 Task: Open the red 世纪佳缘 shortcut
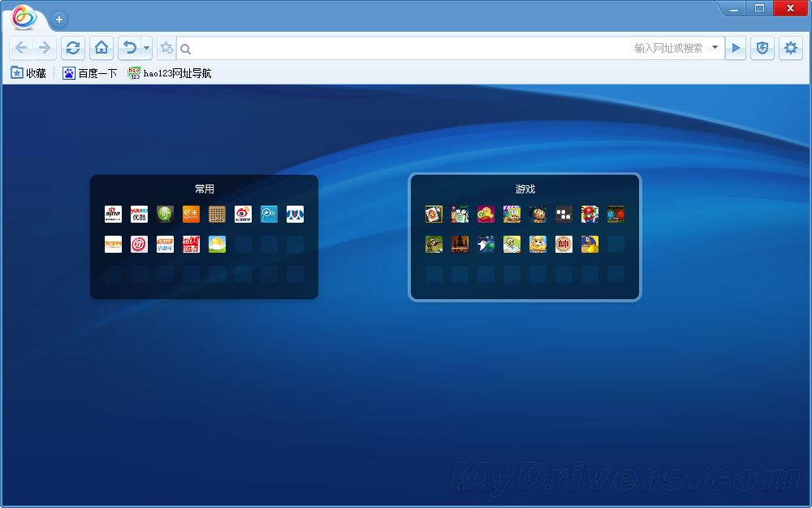pyautogui.click(x=191, y=244)
